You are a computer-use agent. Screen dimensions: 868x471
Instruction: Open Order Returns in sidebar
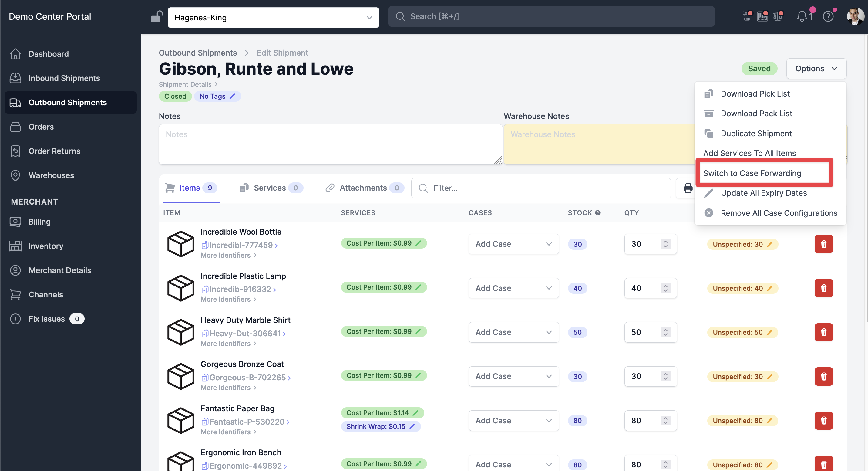tap(71, 151)
